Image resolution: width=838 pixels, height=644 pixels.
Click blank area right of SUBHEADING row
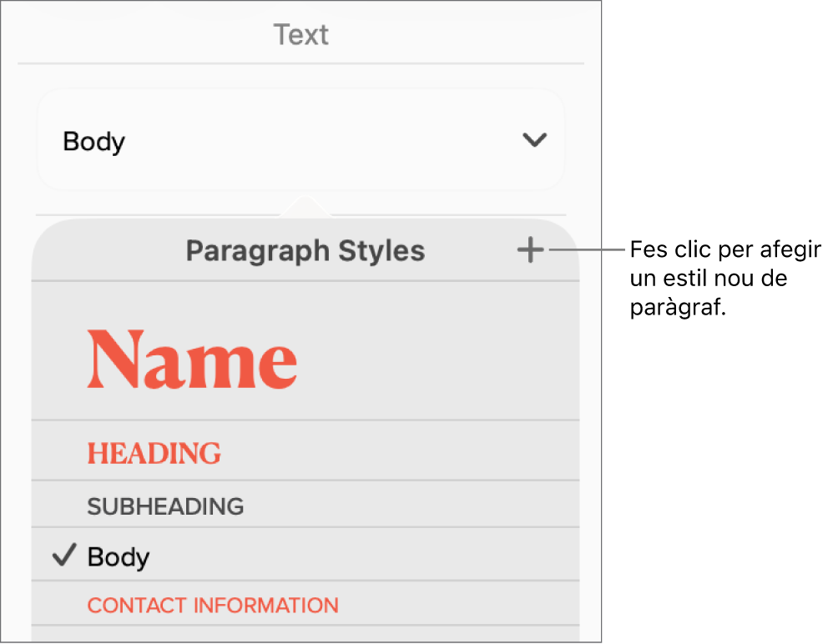pyautogui.click(x=409, y=506)
